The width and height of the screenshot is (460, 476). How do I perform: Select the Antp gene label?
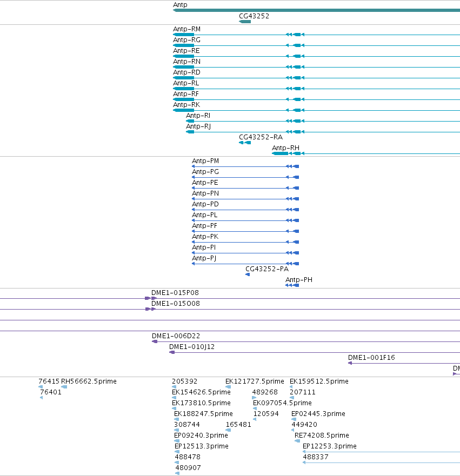coord(180,5)
